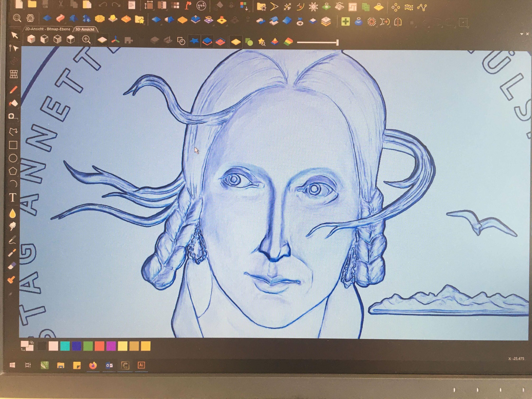The image size is (532, 399).
Task: Click the Windows Start button
Action: click(12, 365)
